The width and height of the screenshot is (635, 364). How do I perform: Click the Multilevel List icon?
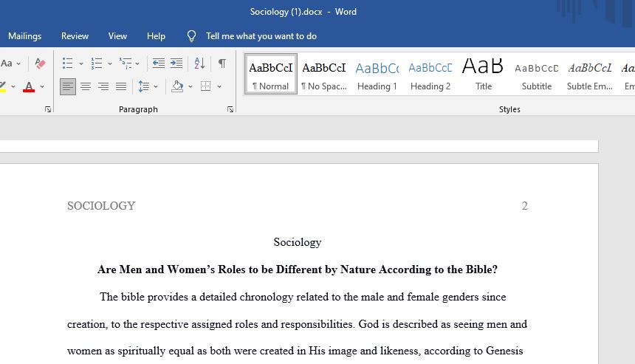click(126, 63)
